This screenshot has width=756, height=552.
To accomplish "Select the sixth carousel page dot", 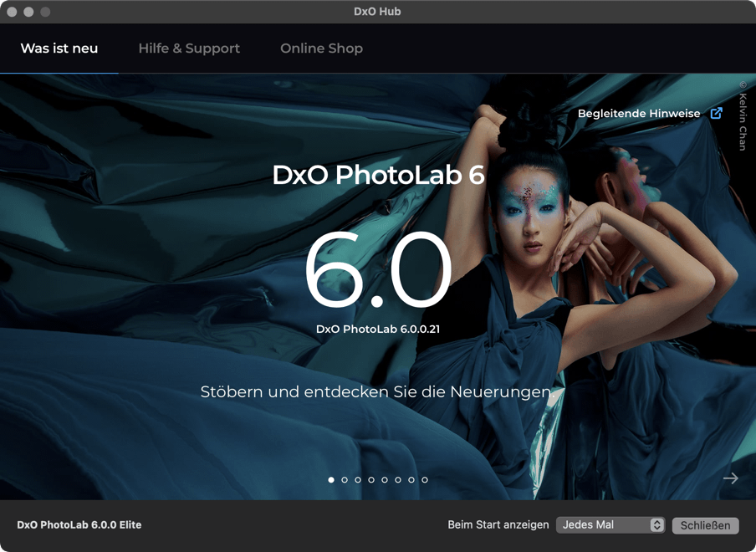I will [398, 480].
